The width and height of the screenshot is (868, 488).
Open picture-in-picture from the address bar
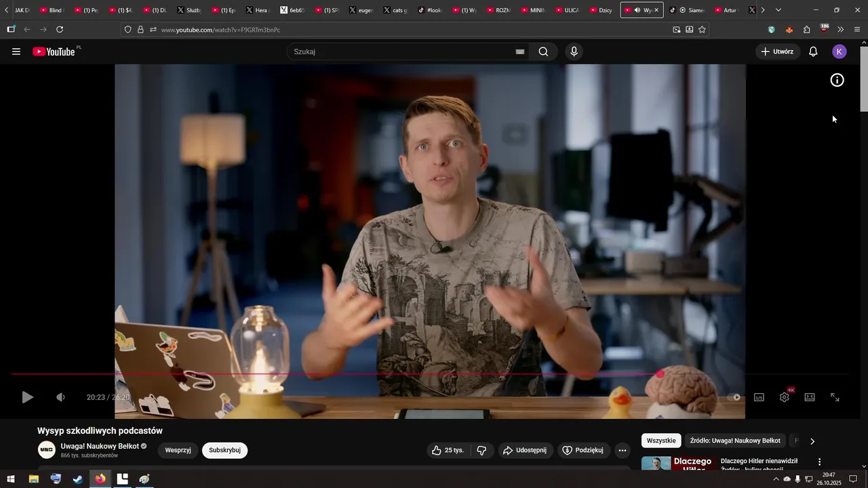(x=676, y=30)
